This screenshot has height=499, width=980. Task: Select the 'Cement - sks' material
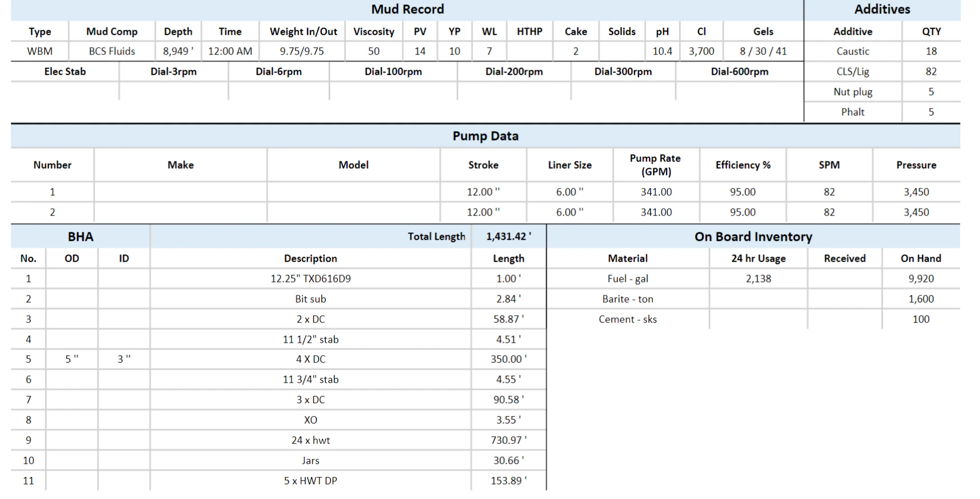pos(628,319)
